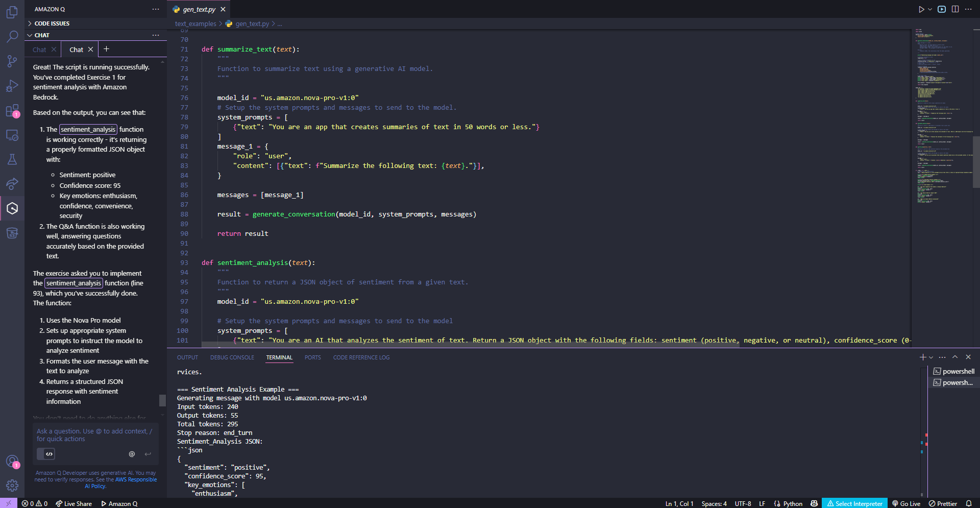This screenshot has width=980, height=508.
Task: Add a new chat tab
Action: tap(106, 49)
